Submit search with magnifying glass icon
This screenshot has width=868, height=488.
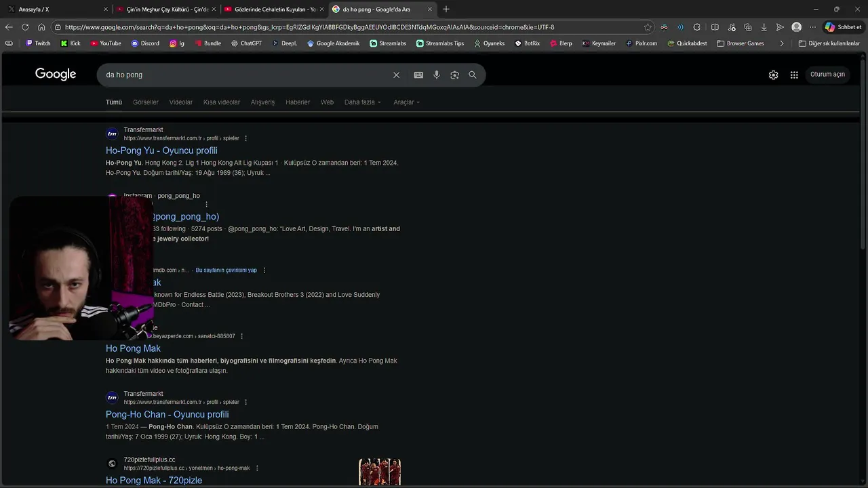[473, 75]
